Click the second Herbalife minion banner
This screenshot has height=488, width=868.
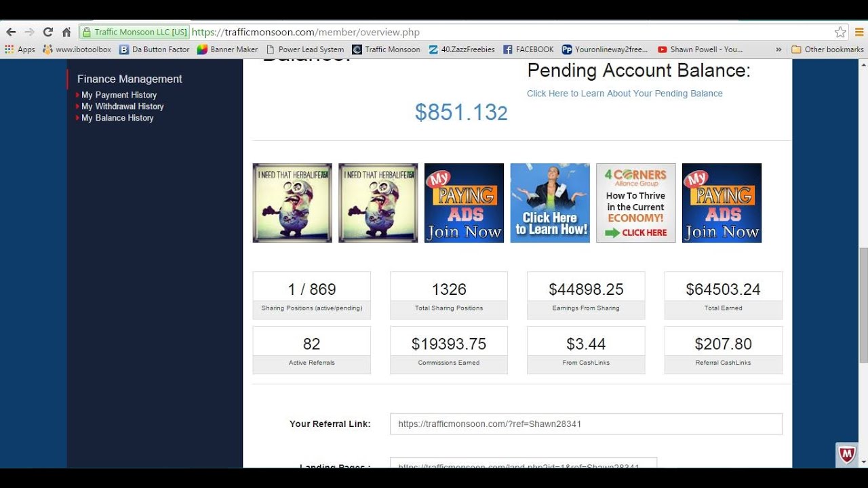[378, 203]
